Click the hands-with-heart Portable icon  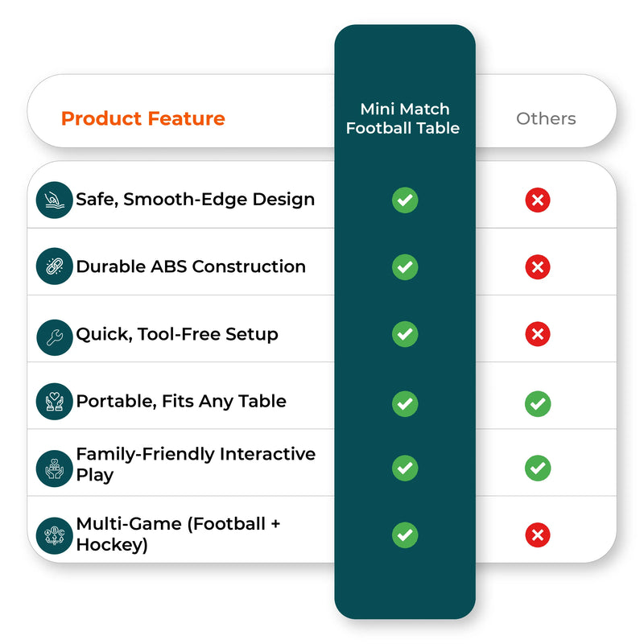pos(54,401)
